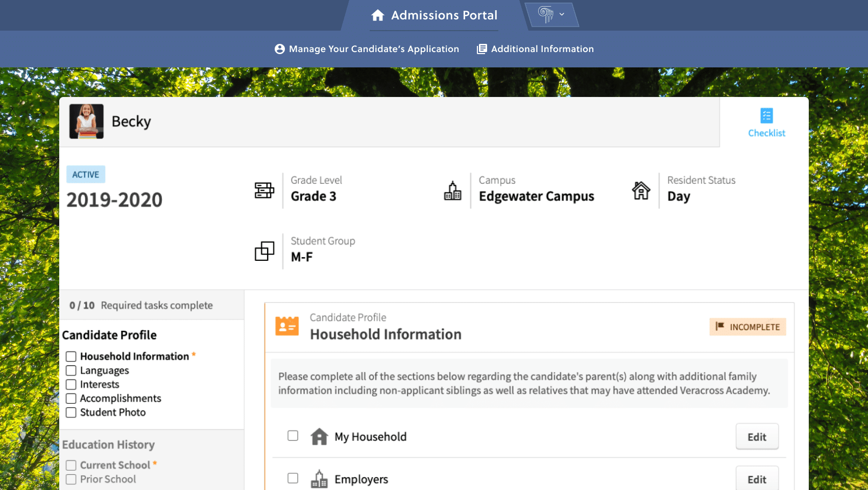This screenshot has height=490, width=868.
Task: Tick the Employers row checkbox
Action: click(x=293, y=478)
